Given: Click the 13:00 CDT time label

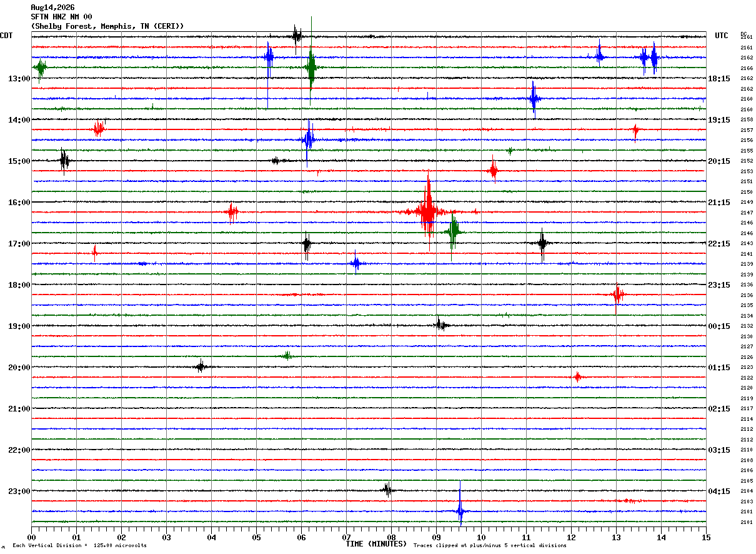Looking at the screenshot, I should tap(19, 78).
